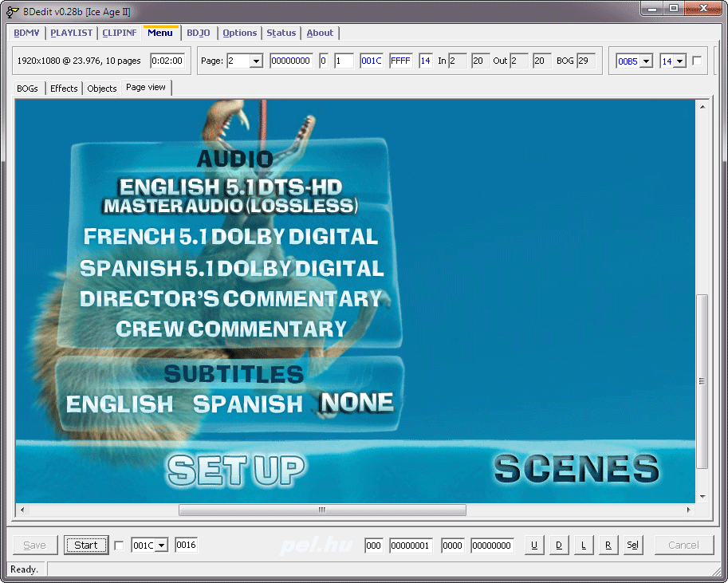Click the 00000001 field at bottom

tap(411, 546)
